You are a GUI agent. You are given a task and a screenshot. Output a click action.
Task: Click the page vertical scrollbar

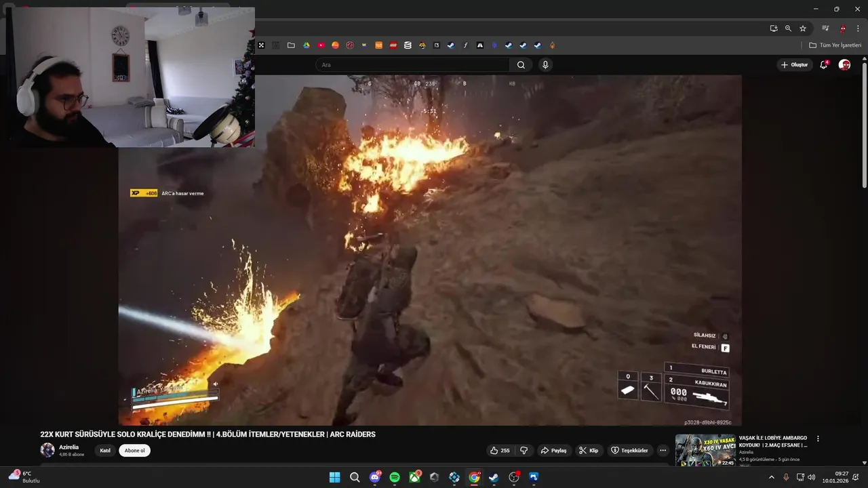pos(864,125)
